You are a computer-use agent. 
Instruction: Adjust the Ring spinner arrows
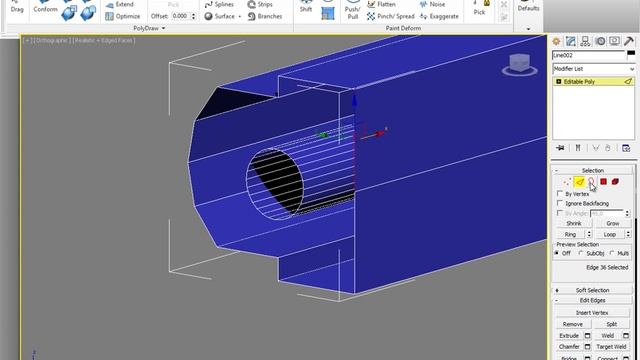[589, 234]
